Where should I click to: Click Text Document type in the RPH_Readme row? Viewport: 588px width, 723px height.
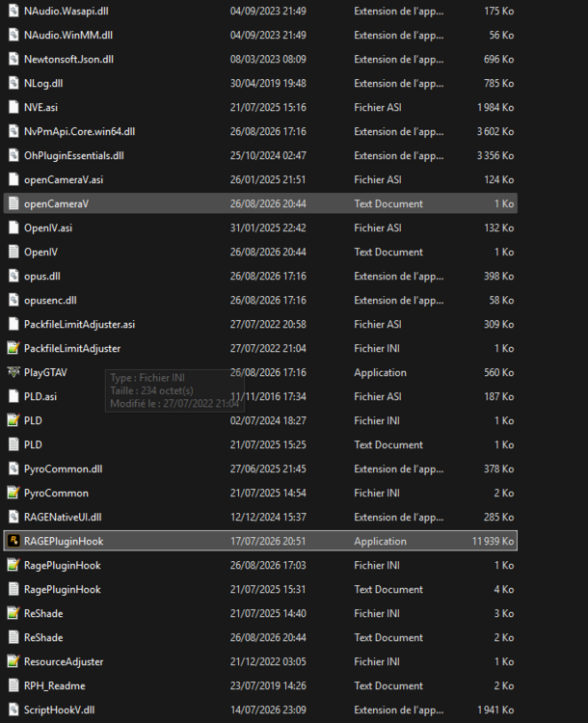388,685
